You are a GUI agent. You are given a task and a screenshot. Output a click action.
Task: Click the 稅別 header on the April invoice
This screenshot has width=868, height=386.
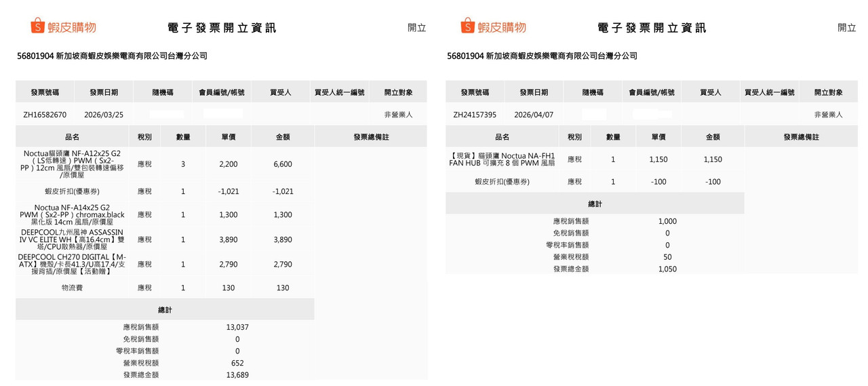(x=574, y=137)
